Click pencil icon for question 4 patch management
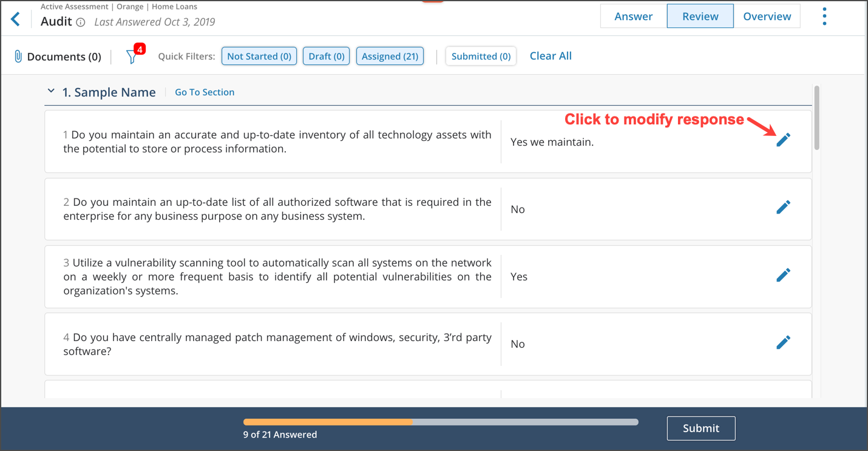 [784, 342]
